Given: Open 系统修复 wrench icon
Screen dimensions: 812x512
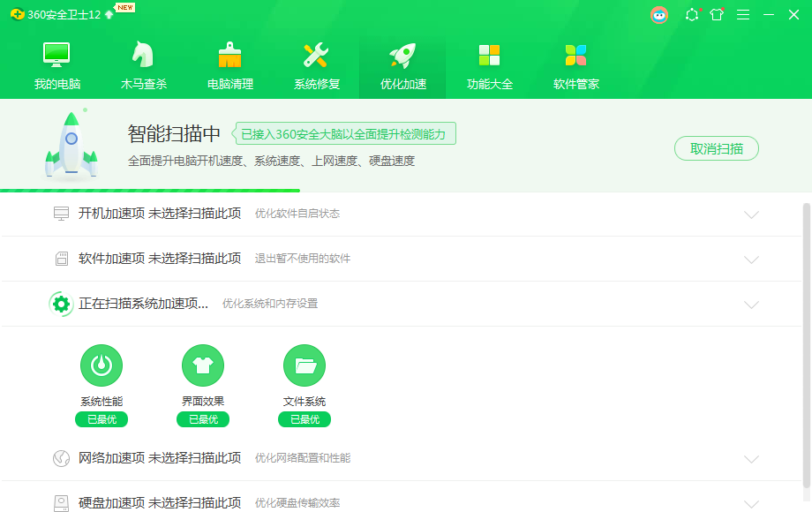Looking at the screenshot, I should pos(316,56).
